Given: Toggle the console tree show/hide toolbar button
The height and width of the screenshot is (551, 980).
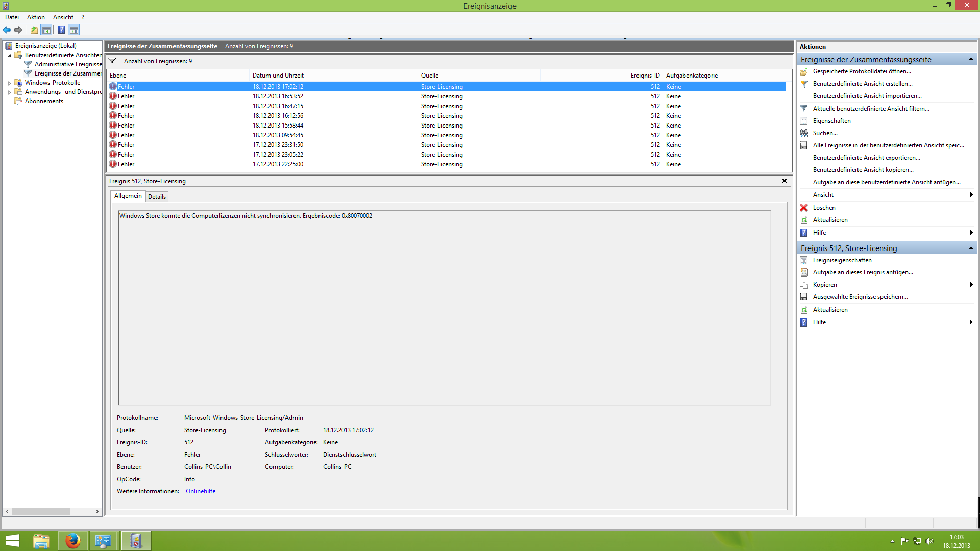Looking at the screenshot, I should click(x=46, y=30).
